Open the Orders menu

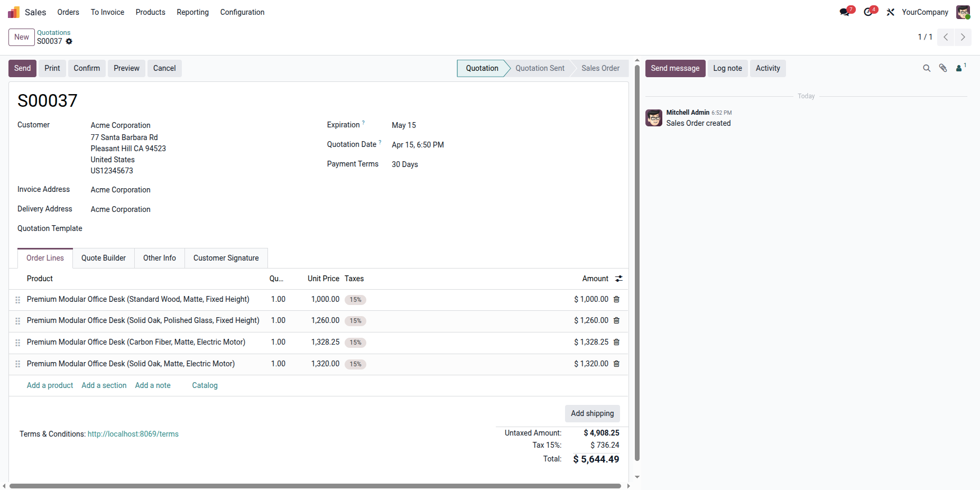(x=68, y=12)
